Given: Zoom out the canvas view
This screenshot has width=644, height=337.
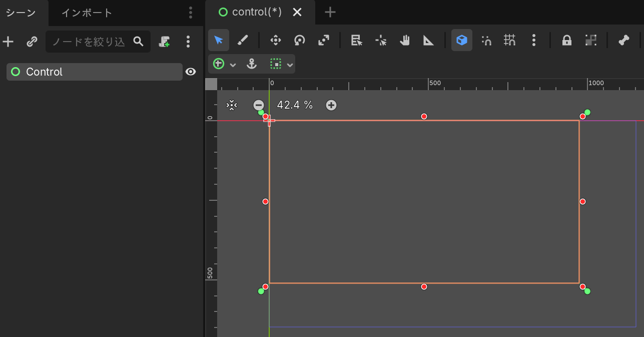Looking at the screenshot, I should coord(258,105).
